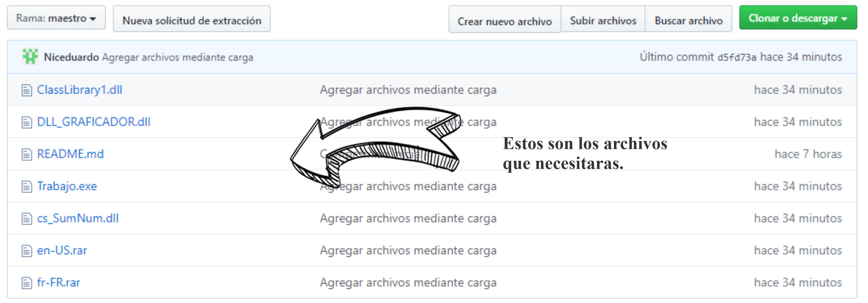
Task: Click the document icon next to DLL_GRAFICADOR.dll
Action: point(26,122)
